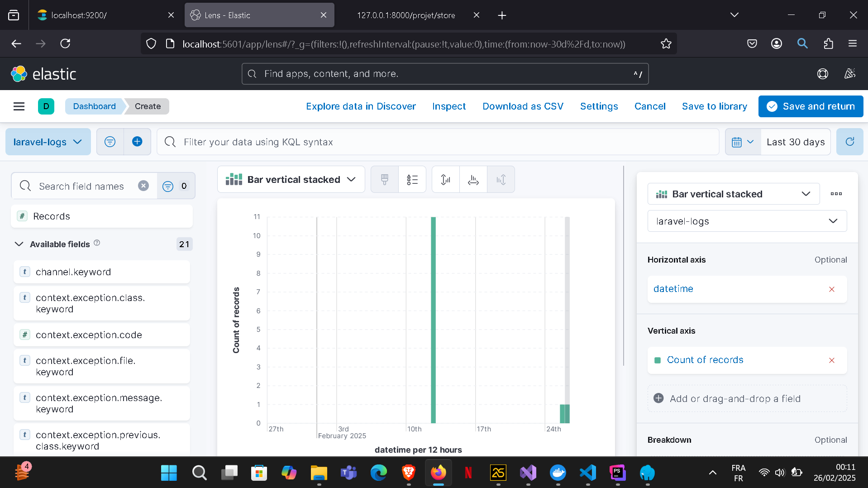This screenshot has width=868, height=488.
Task: Open the right axis settings
Action: coord(501,180)
